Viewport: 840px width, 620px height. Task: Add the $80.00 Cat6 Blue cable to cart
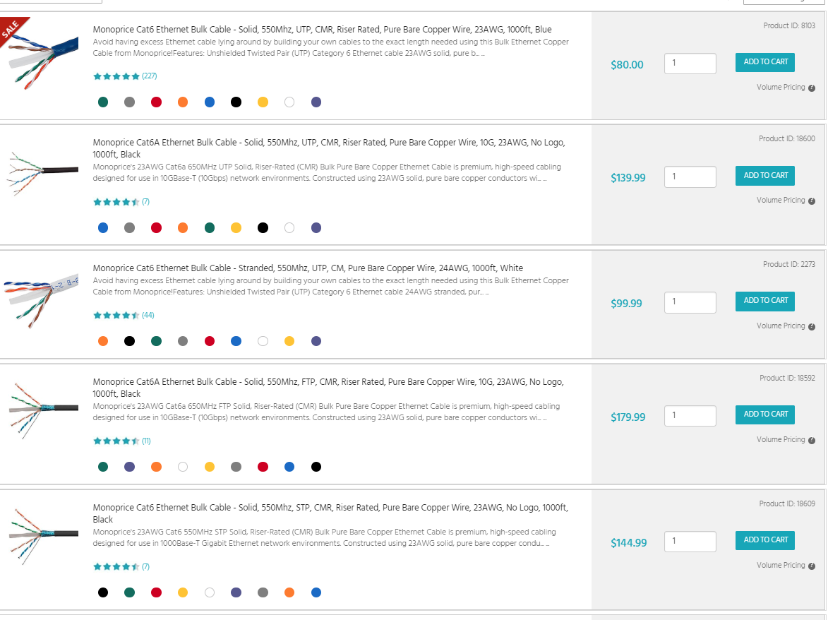pos(765,62)
